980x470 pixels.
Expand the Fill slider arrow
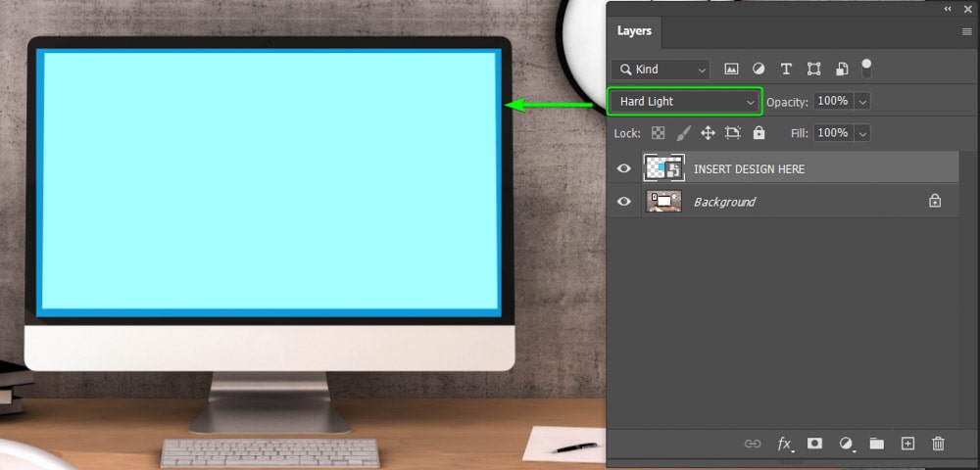tap(862, 133)
